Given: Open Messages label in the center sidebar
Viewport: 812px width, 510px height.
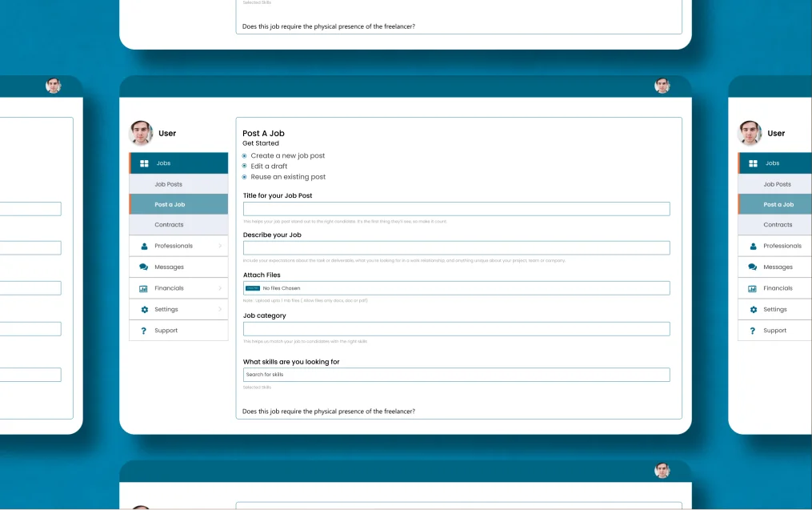Looking at the screenshot, I should 169,267.
